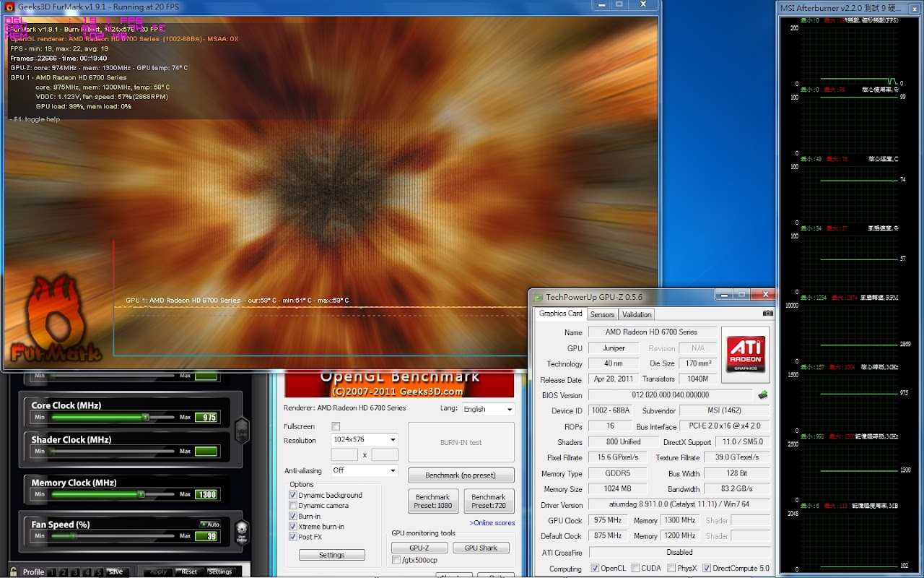Click the Subvendor MSI (1462) field
The image size is (924, 578).
[x=725, y=410]
